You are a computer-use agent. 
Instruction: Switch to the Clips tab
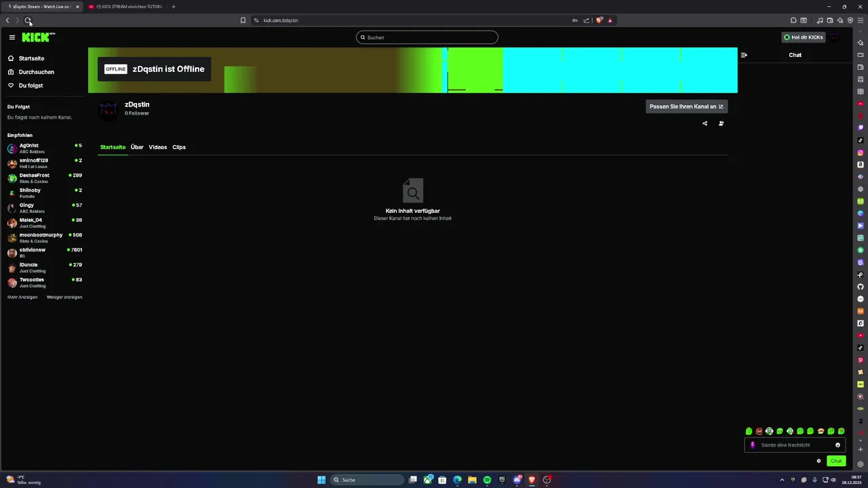[x=179, y=147]
